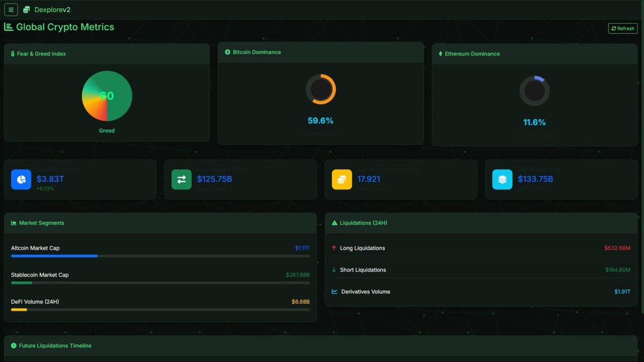644x362 pixels.
Task: Click the Liquidations warning triangle icon
Action: (x=334, y=223)
